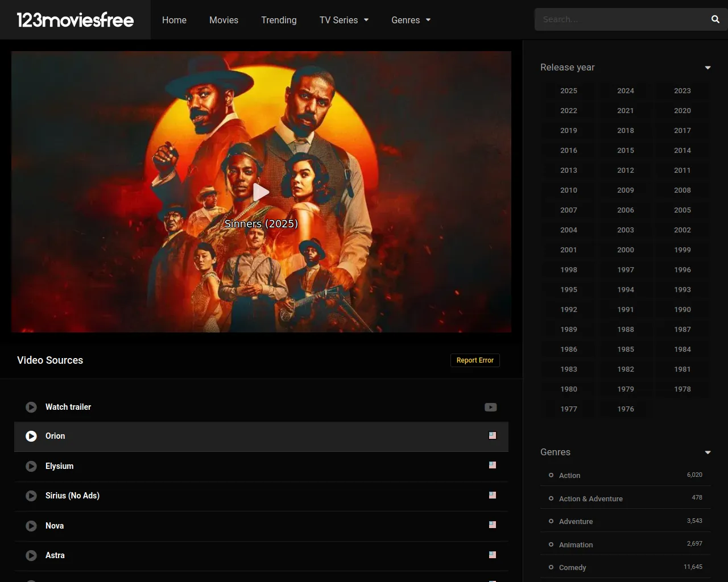Click the flag icon on Nova row
728x582 pixels.
(493, 525)
